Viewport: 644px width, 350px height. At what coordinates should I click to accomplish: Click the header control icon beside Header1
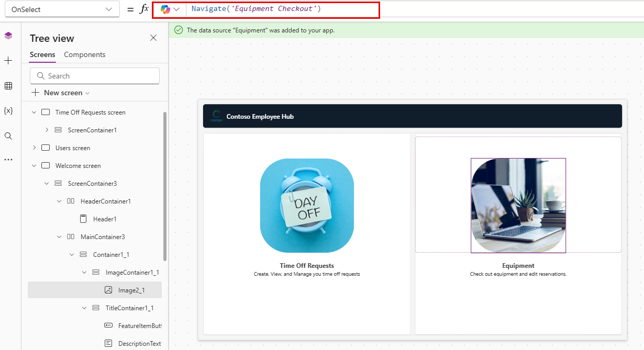click(83, 219)
